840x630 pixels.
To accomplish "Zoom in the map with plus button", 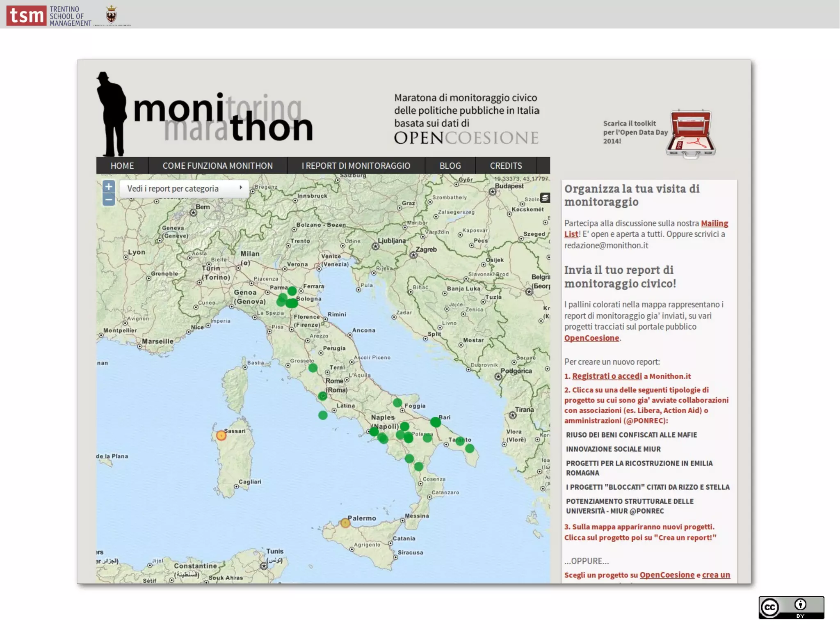I will (109, 187).
